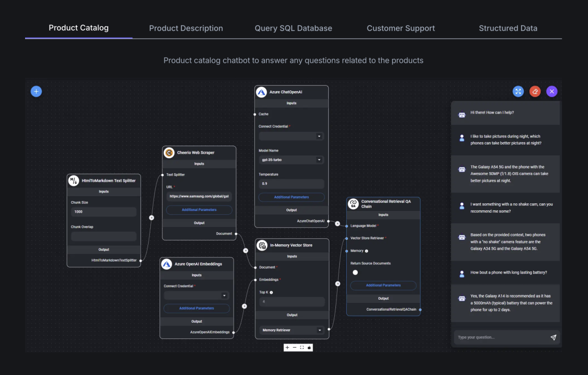Click the bot avatar beside 'Hi there!' message
Screen dimensions: 588x375
pyautogui.click(x=462, y=115)
